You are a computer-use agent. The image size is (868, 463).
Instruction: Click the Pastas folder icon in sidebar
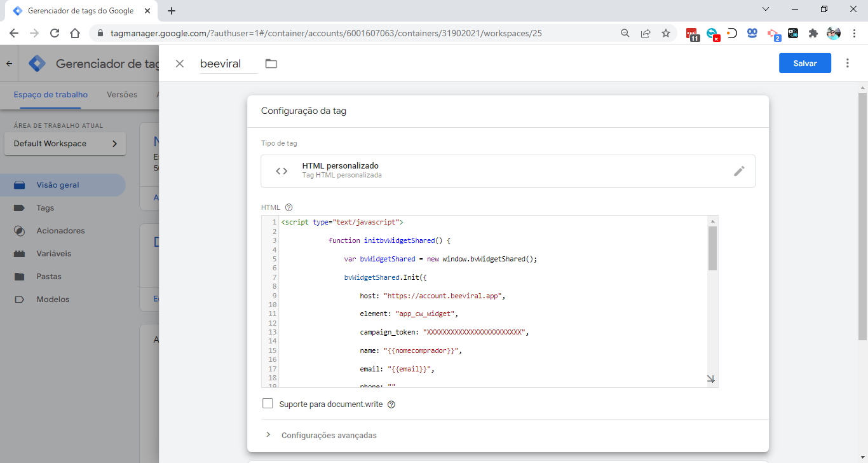(19, 277)
